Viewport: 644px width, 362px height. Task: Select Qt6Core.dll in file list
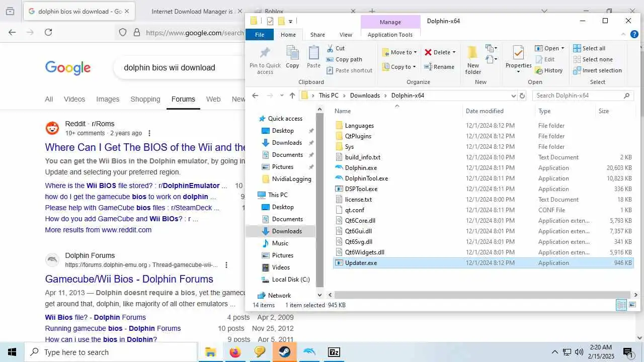tap(360, 221)
